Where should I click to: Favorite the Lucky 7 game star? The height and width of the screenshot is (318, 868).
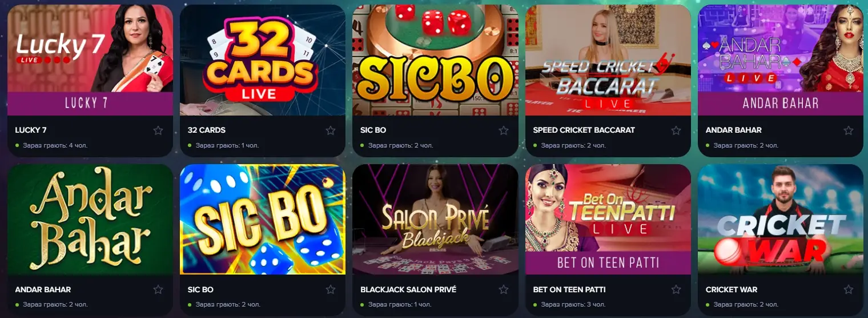[x=158, y=130]
